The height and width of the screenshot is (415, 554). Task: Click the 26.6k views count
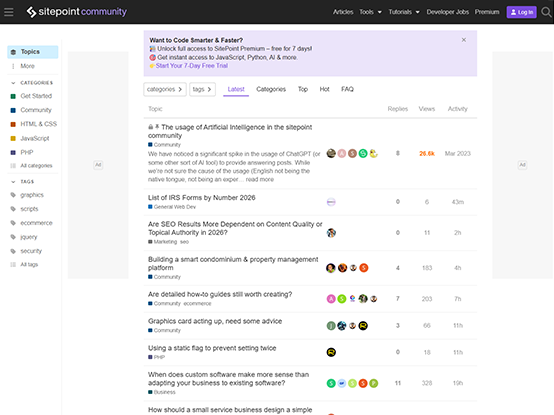427,154
